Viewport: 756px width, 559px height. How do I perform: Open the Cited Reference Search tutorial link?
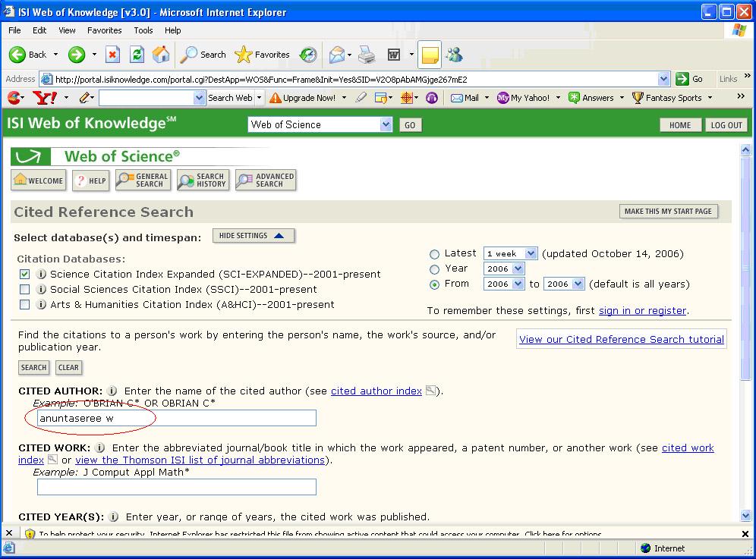(622, 339)
